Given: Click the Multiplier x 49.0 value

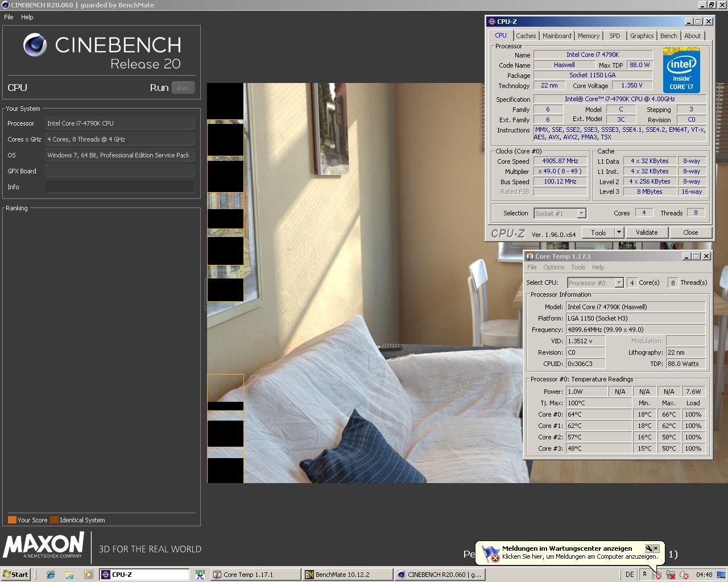Looking at the screenshot, I should 560,171.
